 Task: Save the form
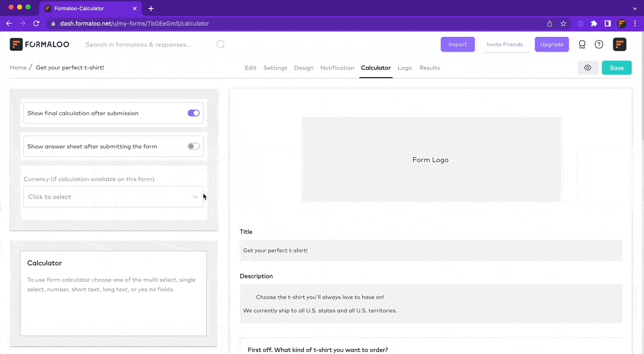(x=617, y=68)
